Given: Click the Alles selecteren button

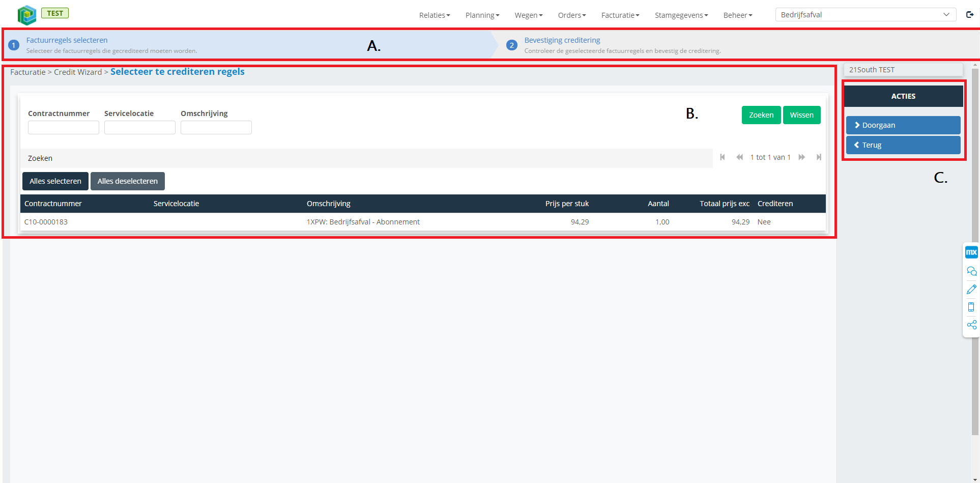Looking at the screenshot, I should click(x=55, y=181).
